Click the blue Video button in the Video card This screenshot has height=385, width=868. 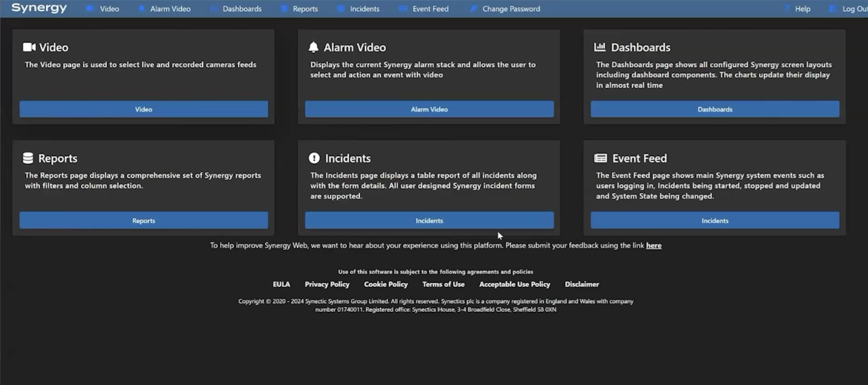pyautogui.click(x=144, y=109)
